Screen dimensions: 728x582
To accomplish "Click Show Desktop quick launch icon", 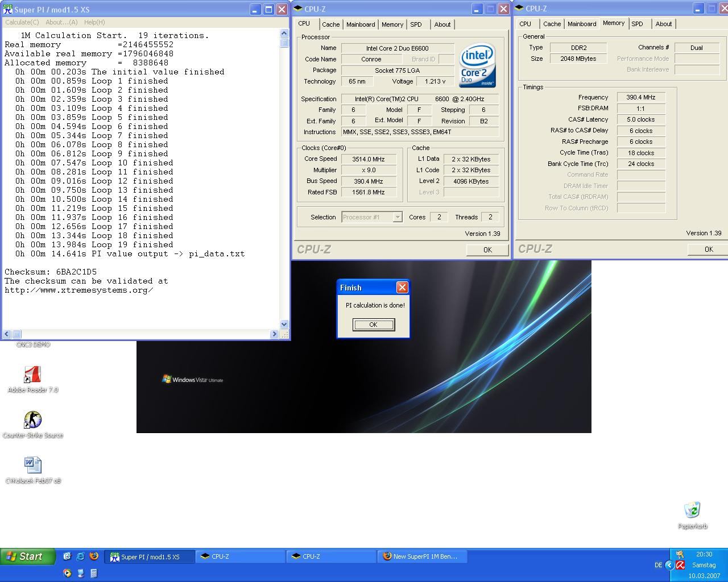I will pyautogui.click(x=67, y=556).
